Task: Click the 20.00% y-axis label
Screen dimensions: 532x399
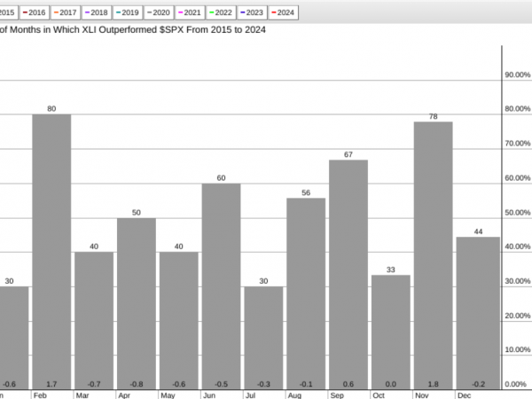Action: coord(518,316)
